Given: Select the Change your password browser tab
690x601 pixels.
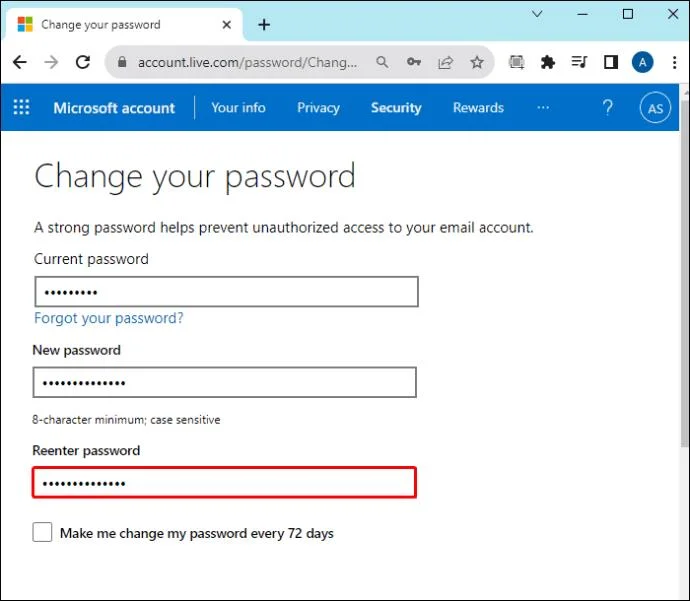Looking at the screenshot, I should pos(125,25).
